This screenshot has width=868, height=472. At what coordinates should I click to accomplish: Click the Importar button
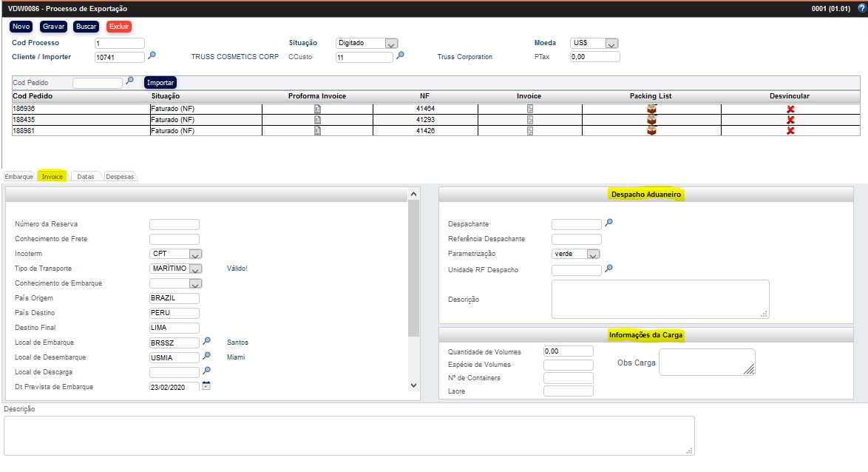click(x=160, y=82)
